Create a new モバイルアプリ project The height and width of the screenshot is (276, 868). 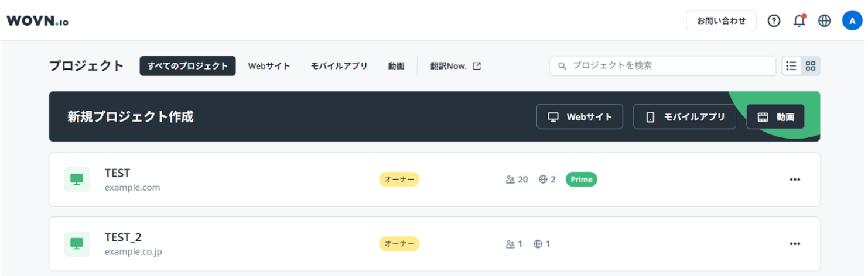pyautogui.click(x=684, y=117)
